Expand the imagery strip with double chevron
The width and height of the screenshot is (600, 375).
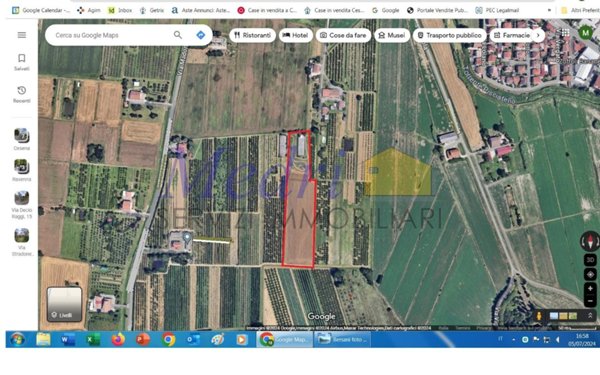tap(590, 316)
